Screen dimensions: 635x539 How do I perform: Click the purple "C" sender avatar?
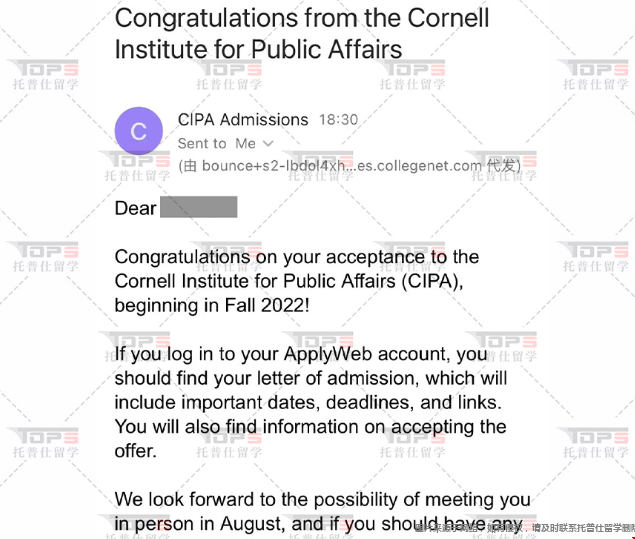click(x=139, y=131)
